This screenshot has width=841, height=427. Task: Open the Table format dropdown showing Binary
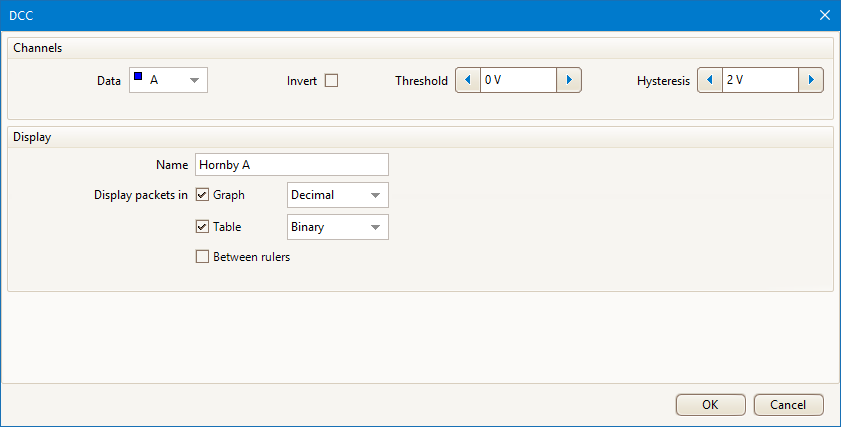[375, 227]
